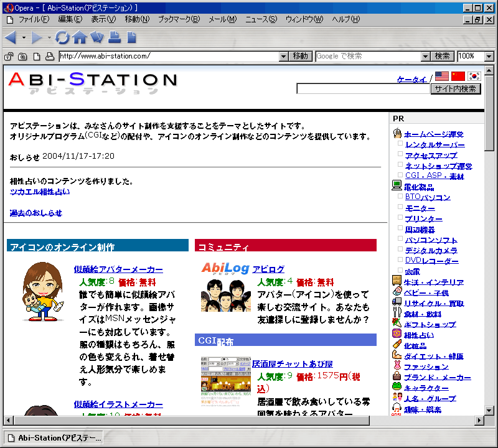
Task: Click the purple star icon beside 相性占い
Action: click(x=397, y=334)
